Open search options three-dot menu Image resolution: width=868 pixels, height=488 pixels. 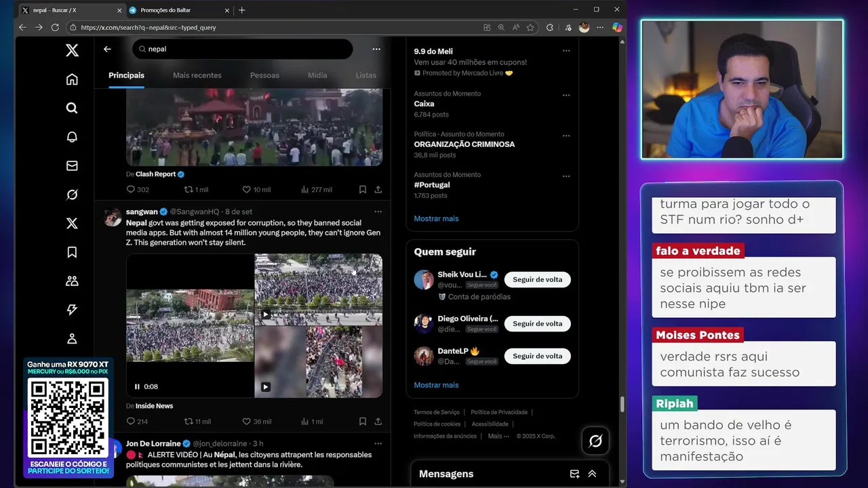coord(376,49)
